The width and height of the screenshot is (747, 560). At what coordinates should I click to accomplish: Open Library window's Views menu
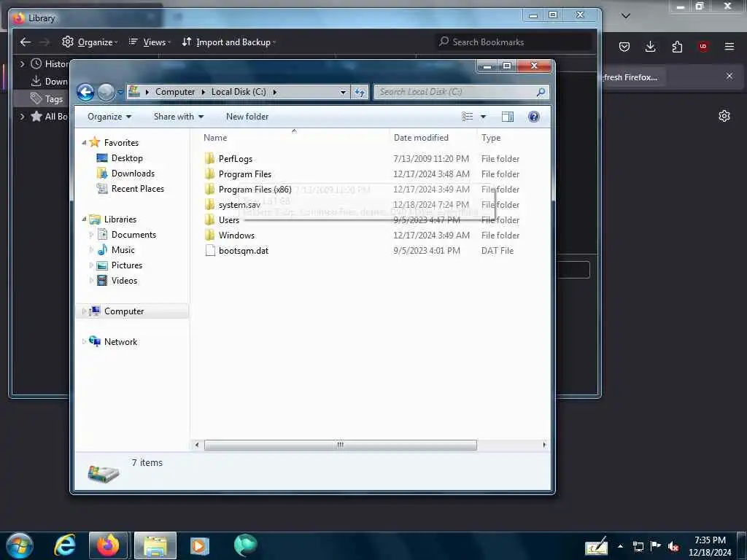(x=149, y=42)
